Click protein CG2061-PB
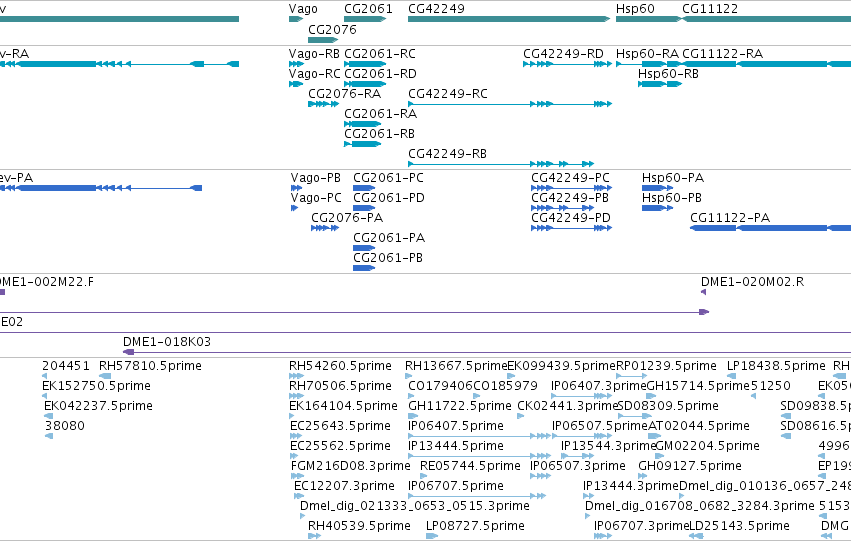The height and width of the screenshot is (541, 851). [388, 258]
